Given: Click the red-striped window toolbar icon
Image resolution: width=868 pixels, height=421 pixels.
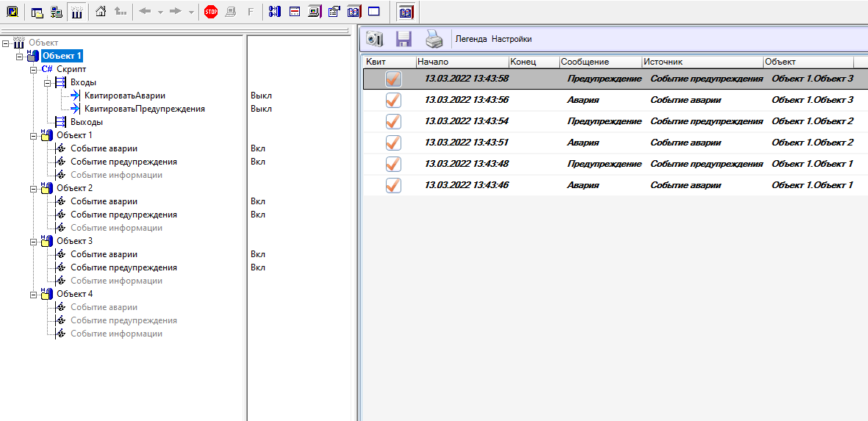Looking at the screenshot, I should 295,12.
